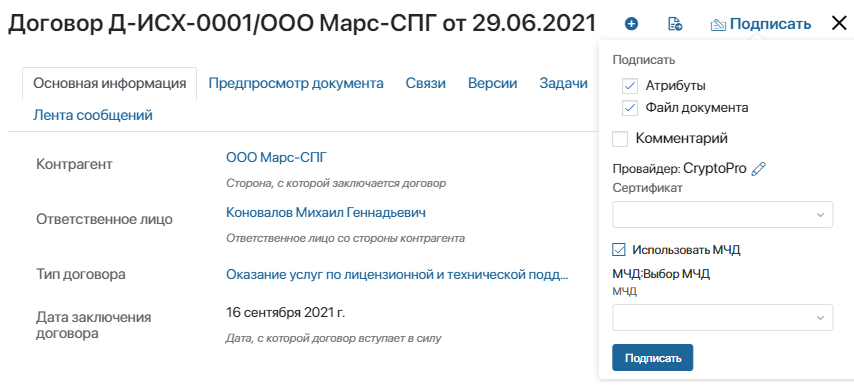Expand the Сертификат dropdown

pos(722,214)
